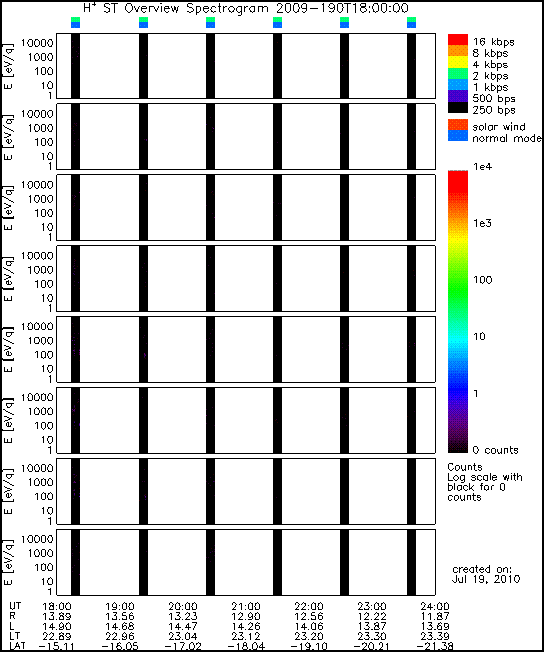The image size is (544, 652).
Task: Click the '22:00' UT time label
Action: (x=309, y=607)
